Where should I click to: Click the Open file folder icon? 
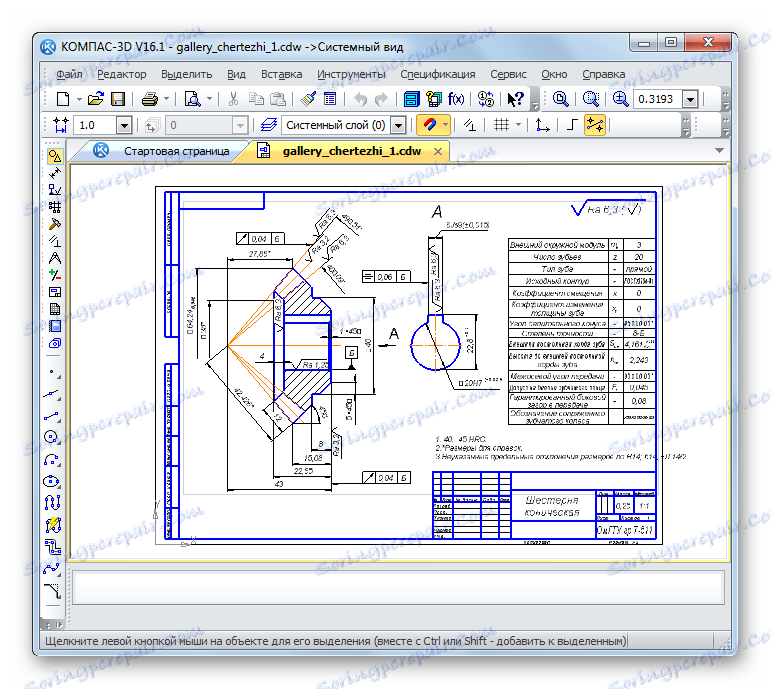point(96,99)
